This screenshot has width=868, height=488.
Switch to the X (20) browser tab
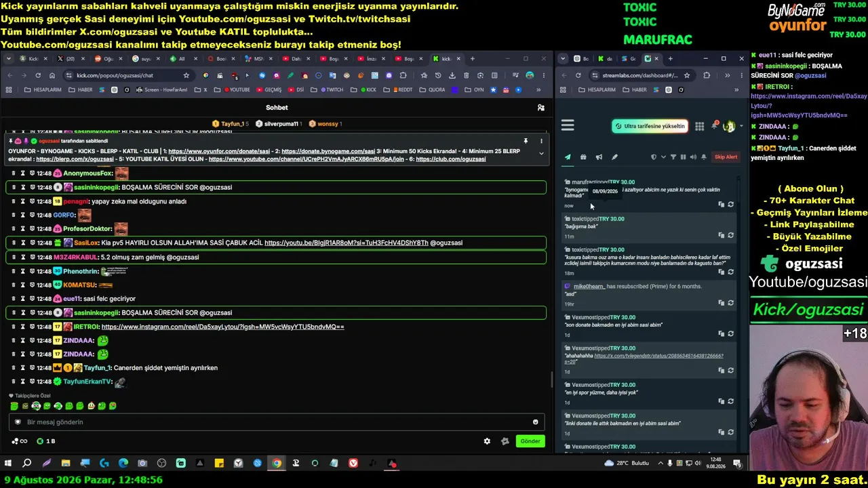(69, 59)
